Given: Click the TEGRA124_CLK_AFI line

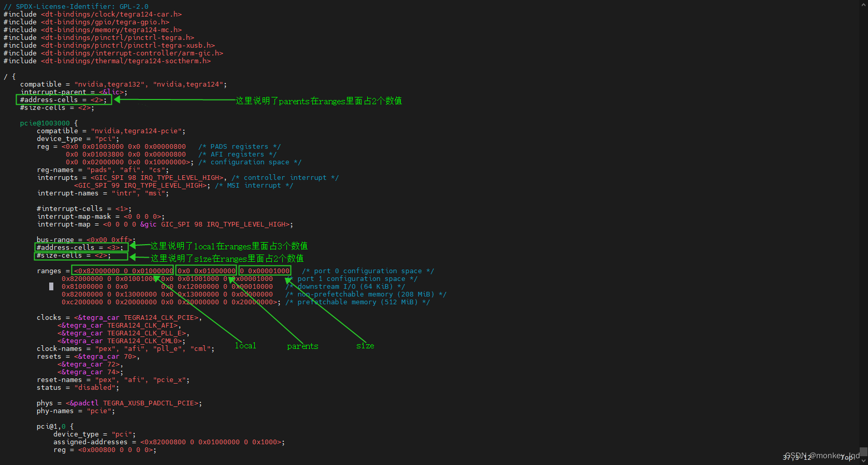Looking at the screenshot, I should tap(119, 326).
